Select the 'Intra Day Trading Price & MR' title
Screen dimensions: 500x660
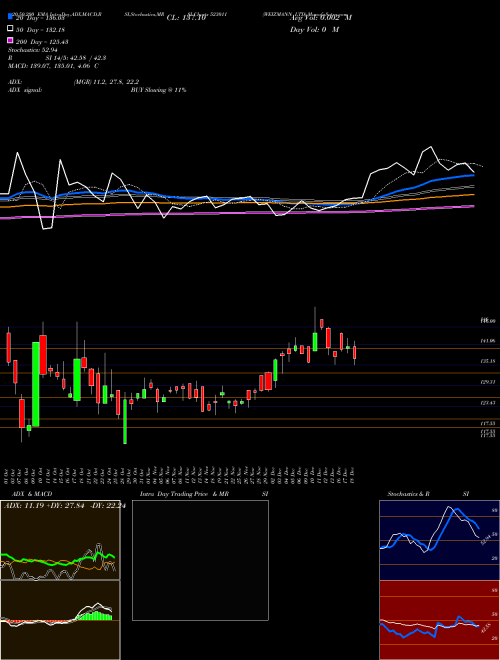184,494
